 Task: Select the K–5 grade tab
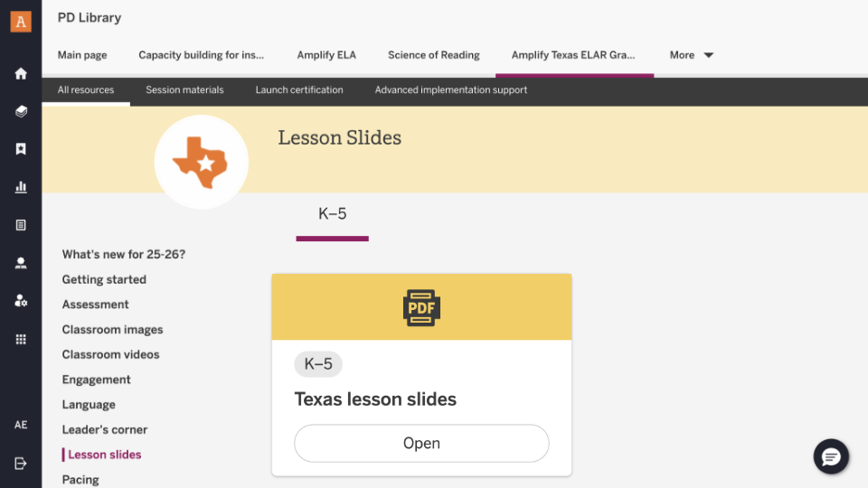(x=333, y=215)
